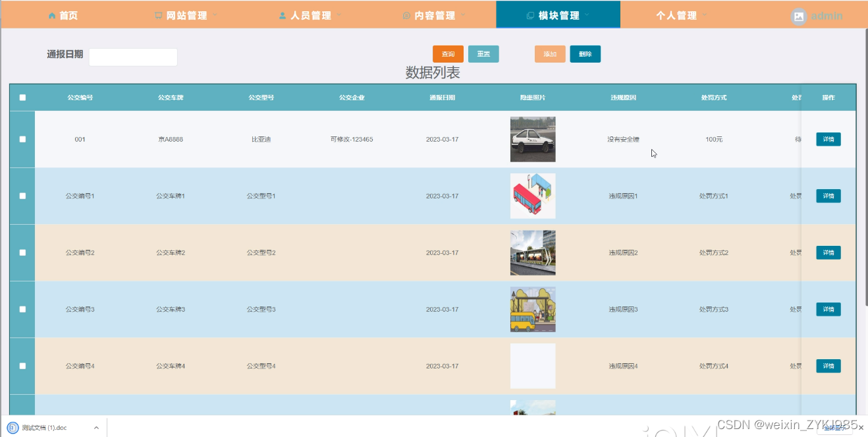Open 详情 for row 公交编号3
Screen dimensions: 868x437
(828, 309)
